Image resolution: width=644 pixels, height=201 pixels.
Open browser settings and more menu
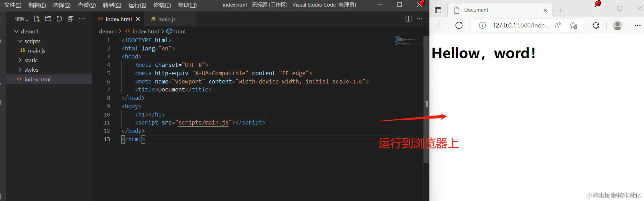[x=637, y=25]
